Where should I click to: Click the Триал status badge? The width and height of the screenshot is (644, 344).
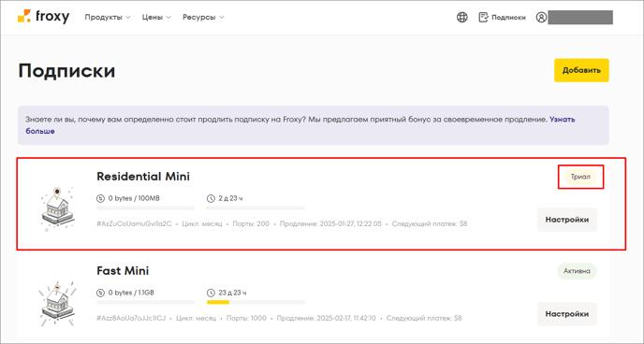tap(580, 177)
